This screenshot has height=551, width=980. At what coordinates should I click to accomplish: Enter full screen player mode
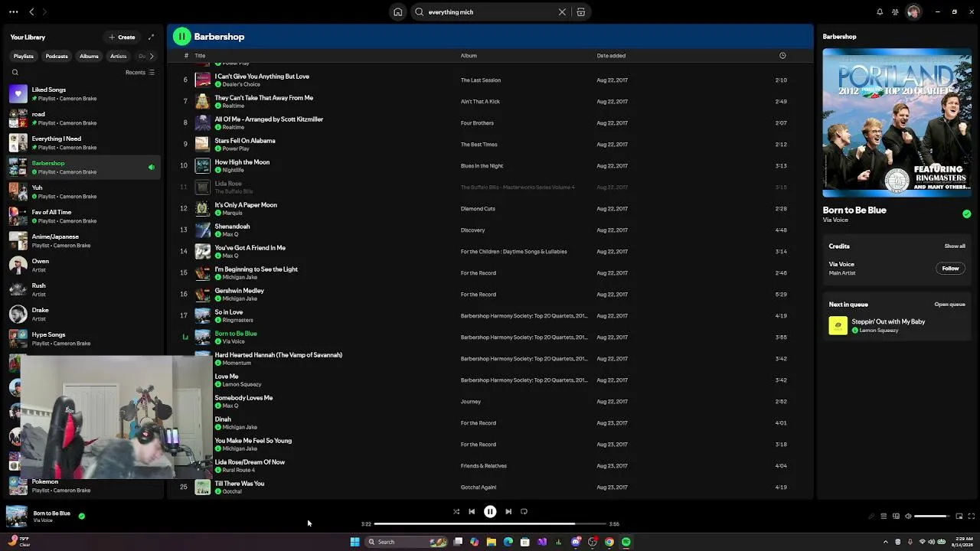coord(971,516)
